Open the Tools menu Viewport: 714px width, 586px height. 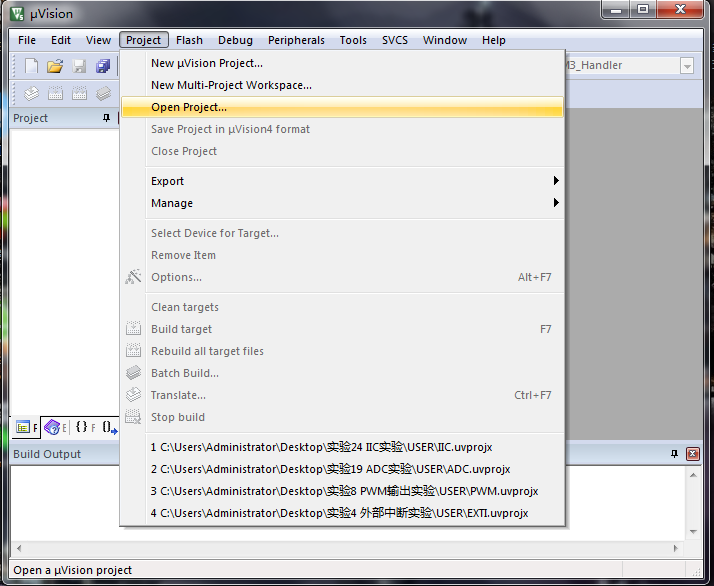(x=353, y=40)
